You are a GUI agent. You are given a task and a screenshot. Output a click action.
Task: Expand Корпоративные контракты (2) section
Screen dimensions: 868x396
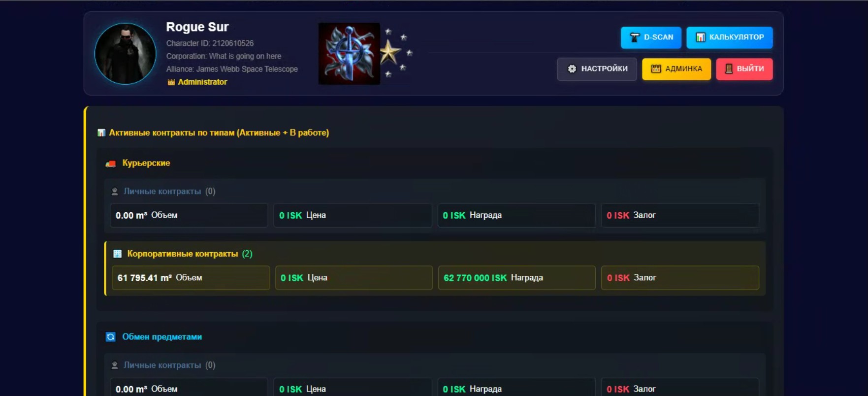coord(190,254)
